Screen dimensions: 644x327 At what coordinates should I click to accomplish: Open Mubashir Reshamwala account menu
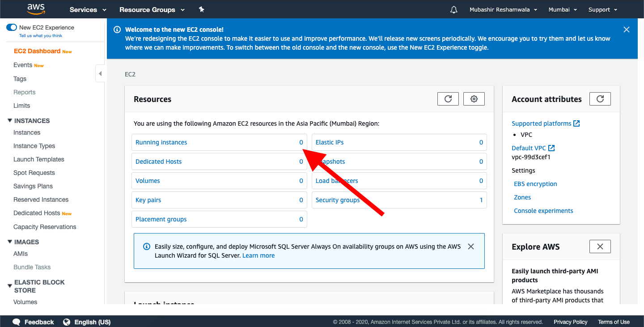point(503,9)
